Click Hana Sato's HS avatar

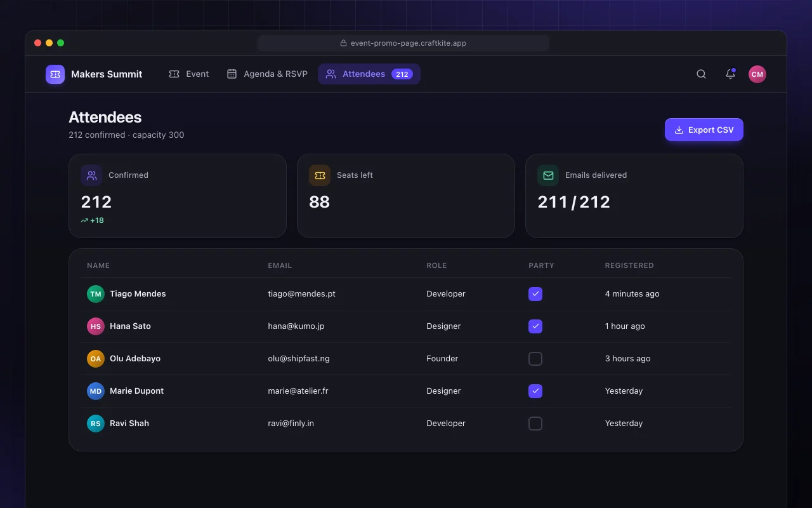coord(96,326)
